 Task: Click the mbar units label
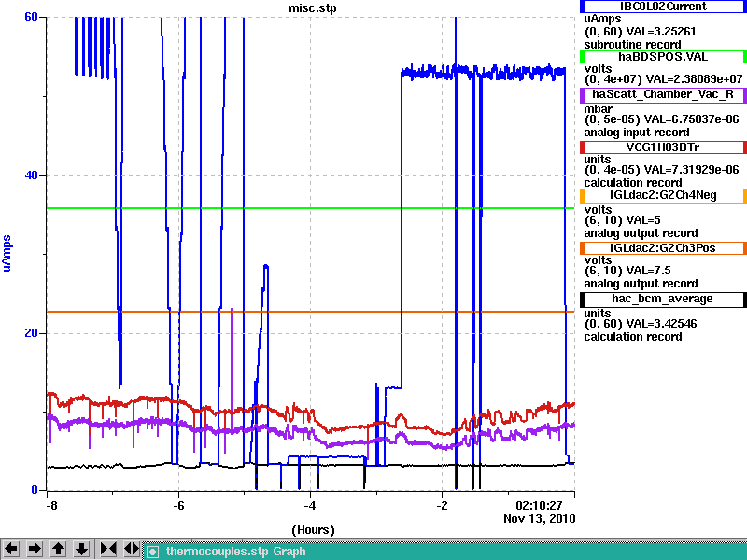[x=598, y=109]
